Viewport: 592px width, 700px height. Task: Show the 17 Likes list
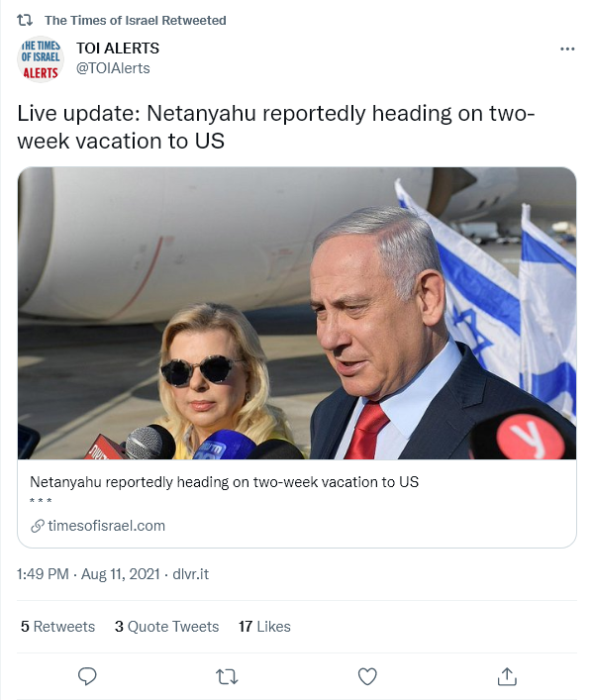pos(264,627)
